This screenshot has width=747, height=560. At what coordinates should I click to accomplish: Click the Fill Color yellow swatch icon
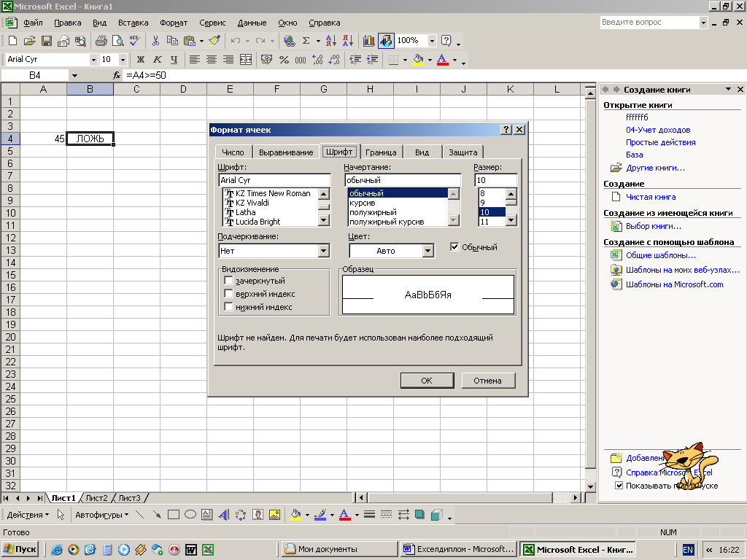coord(418,60)
